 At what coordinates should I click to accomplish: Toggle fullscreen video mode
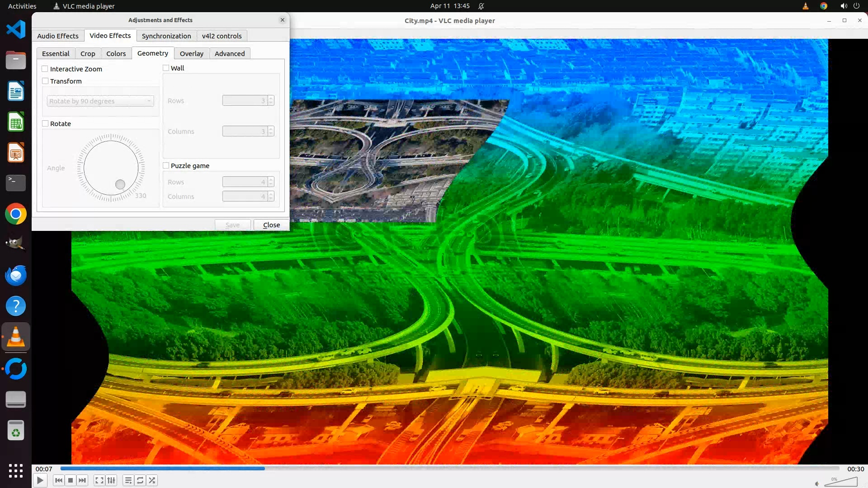(99, 480)
